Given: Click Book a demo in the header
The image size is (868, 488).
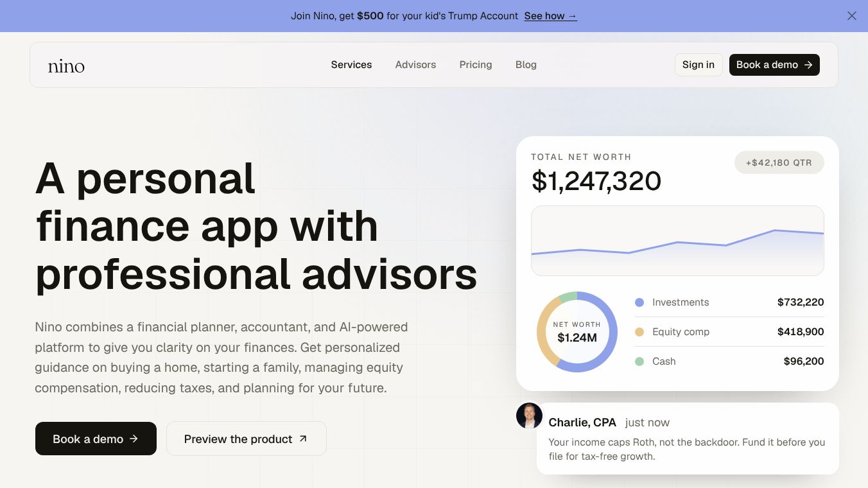Looking at the screenshot, I should [x=774, y=65].
